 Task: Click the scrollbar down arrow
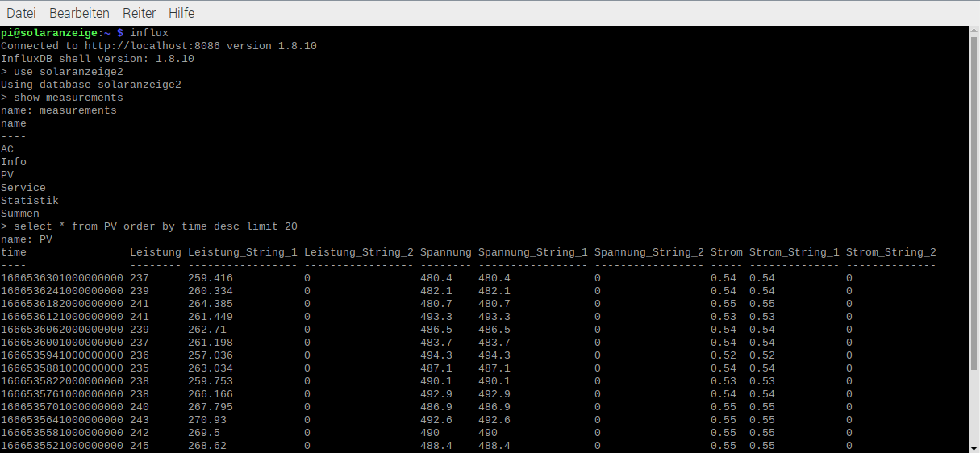[x=974, y=447]
